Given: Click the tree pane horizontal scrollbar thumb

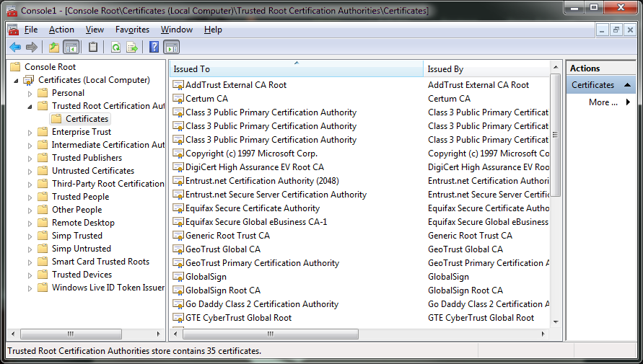Looking at the screenshot, I should (x=71, y=334).
